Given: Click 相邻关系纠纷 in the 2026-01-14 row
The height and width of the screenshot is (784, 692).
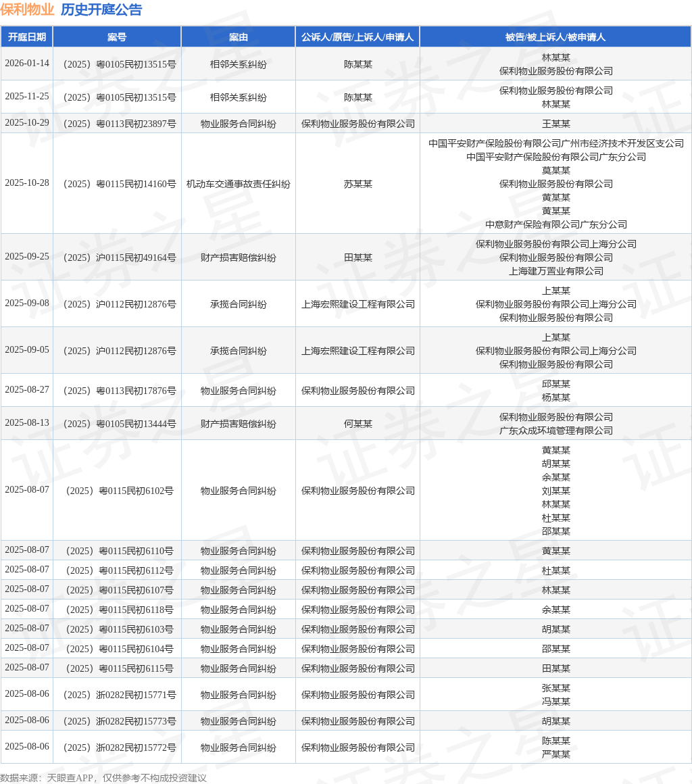Looking at the screenshot, I should [x=239, y=64].
